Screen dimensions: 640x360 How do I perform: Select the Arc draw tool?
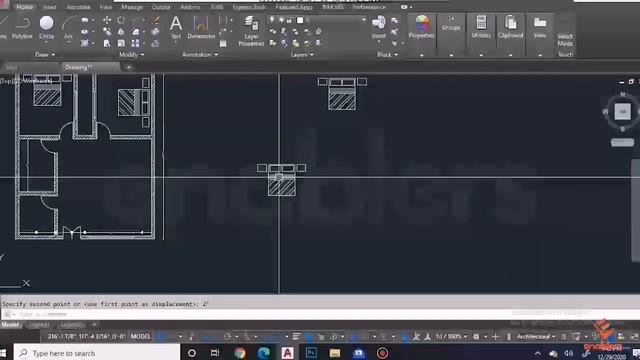tap(68, 27)
